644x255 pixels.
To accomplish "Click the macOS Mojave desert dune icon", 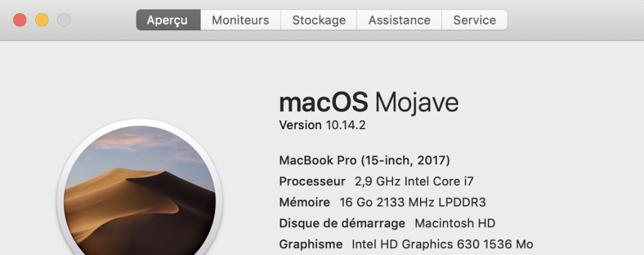I will coord(140,195).
